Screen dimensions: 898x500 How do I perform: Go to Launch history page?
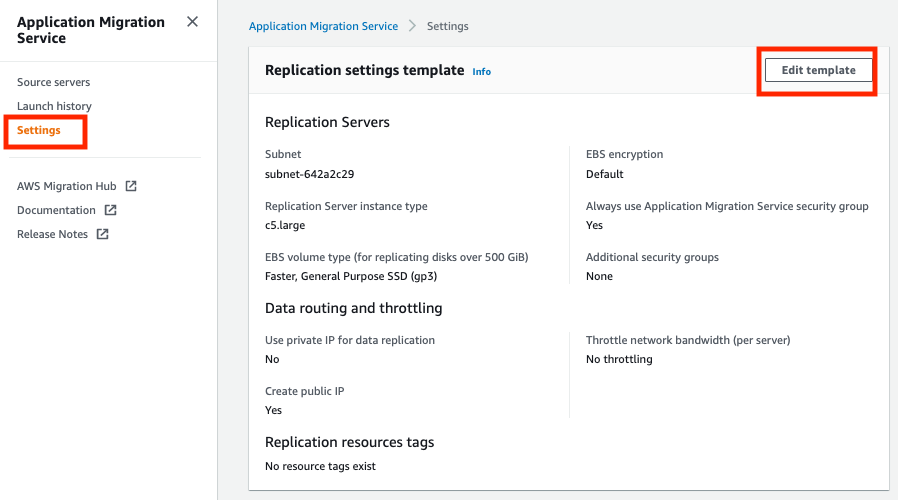(54, 106)
